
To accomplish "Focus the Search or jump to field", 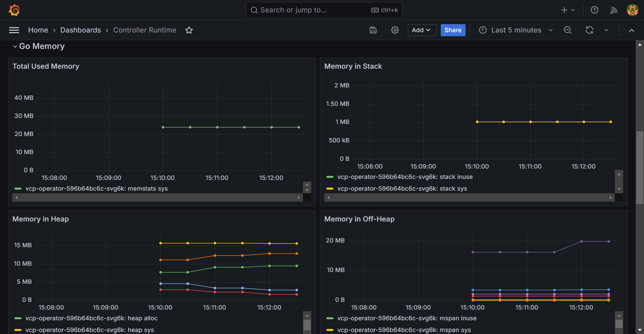I will (324, 10).
